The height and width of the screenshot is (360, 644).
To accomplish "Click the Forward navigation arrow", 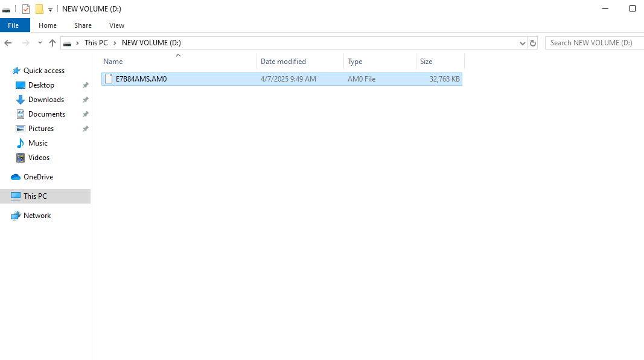I will 25,43.
